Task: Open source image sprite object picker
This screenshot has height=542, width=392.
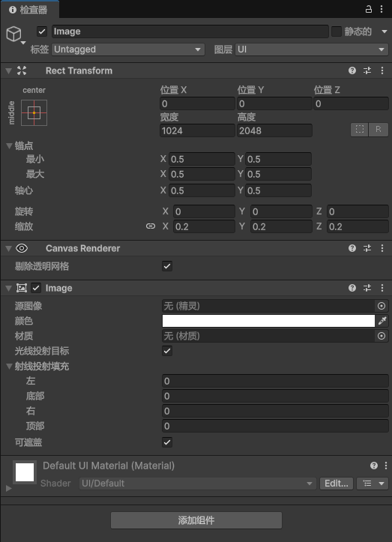Action: click(382, 306)
